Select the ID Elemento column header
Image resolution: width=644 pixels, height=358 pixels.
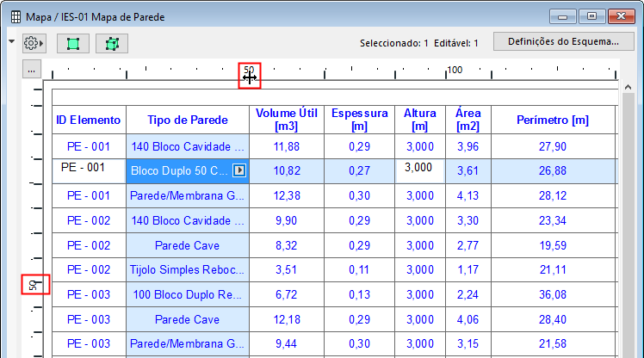[x=89, y=120]
